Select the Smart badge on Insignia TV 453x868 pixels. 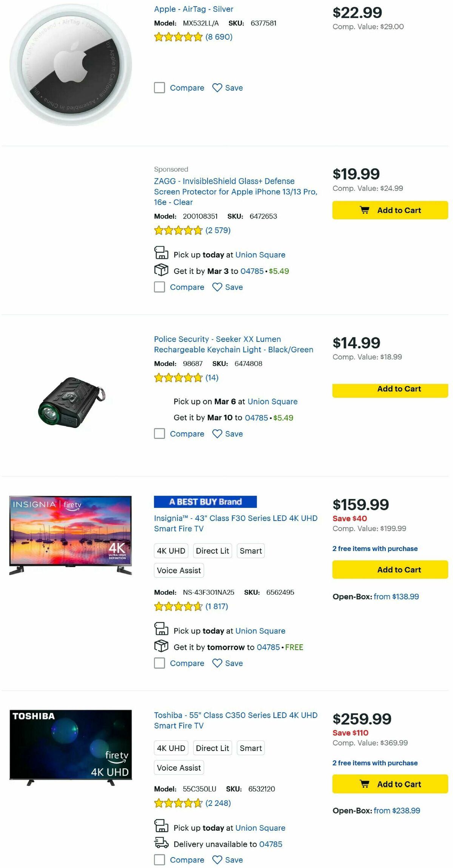click(x=251, y=551)
